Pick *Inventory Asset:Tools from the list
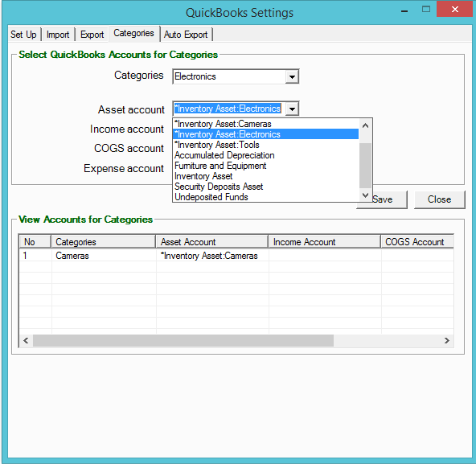 (x=265, y=145)
